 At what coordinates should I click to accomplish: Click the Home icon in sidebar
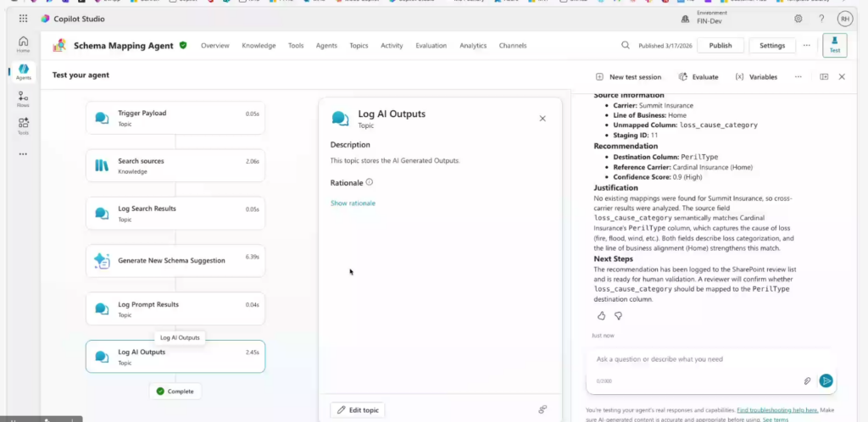23,44
